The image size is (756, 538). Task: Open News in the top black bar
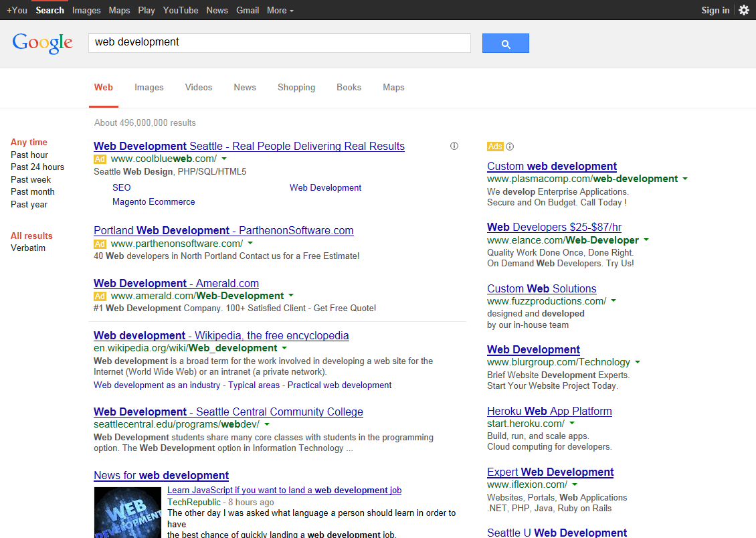[x=217, y=10]
